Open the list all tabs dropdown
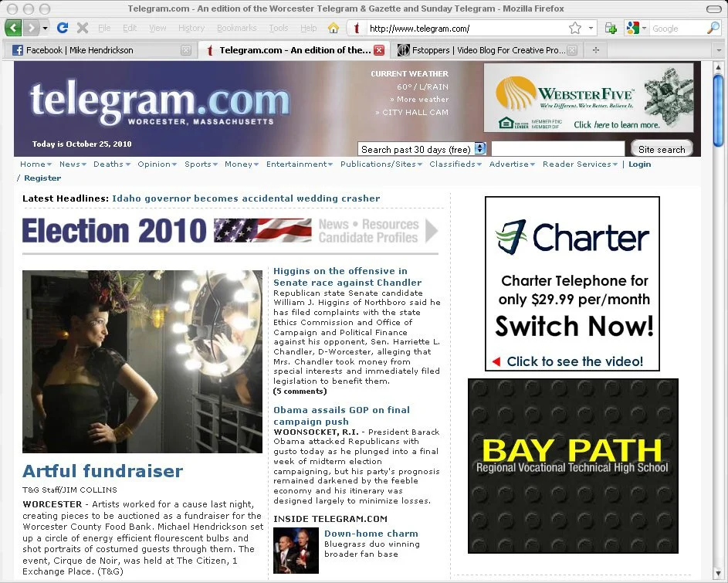 (x=719, y=50)
